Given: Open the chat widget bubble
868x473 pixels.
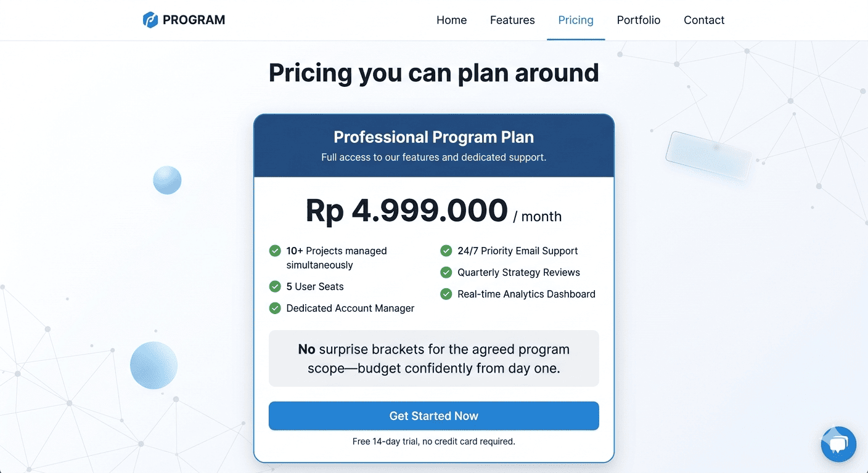Looking at the screenshot, I should pyautogui.click(x=838, y=444).
